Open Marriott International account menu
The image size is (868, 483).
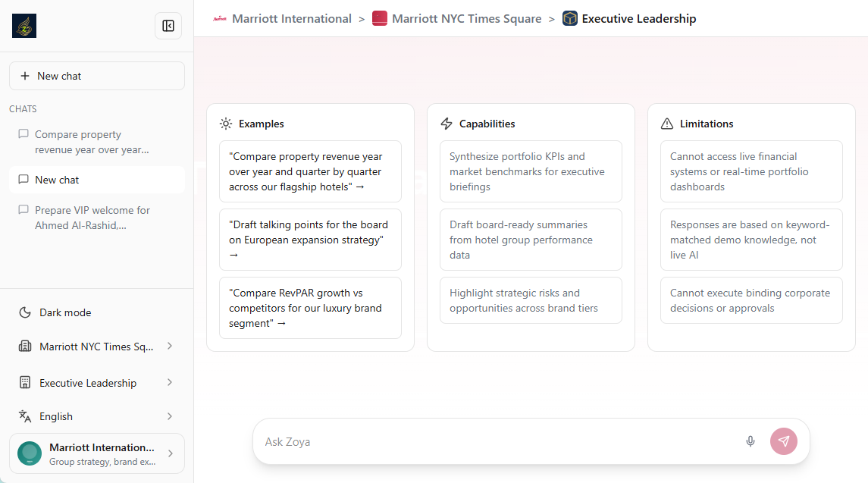pos(97,453)
